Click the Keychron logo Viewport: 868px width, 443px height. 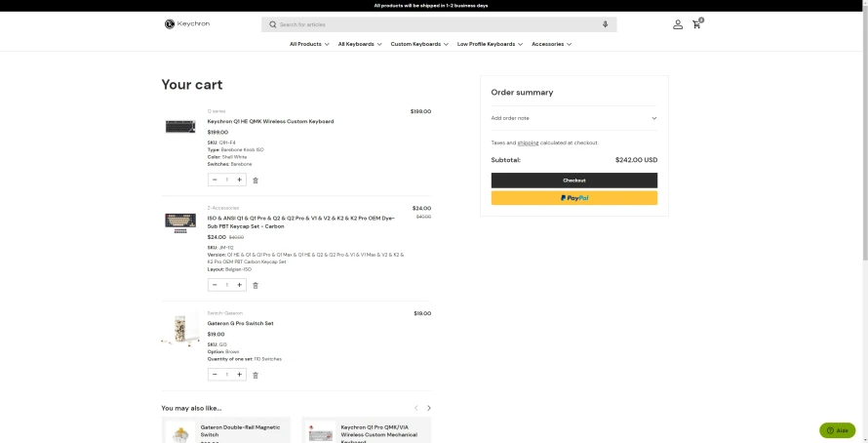point(186,23)
